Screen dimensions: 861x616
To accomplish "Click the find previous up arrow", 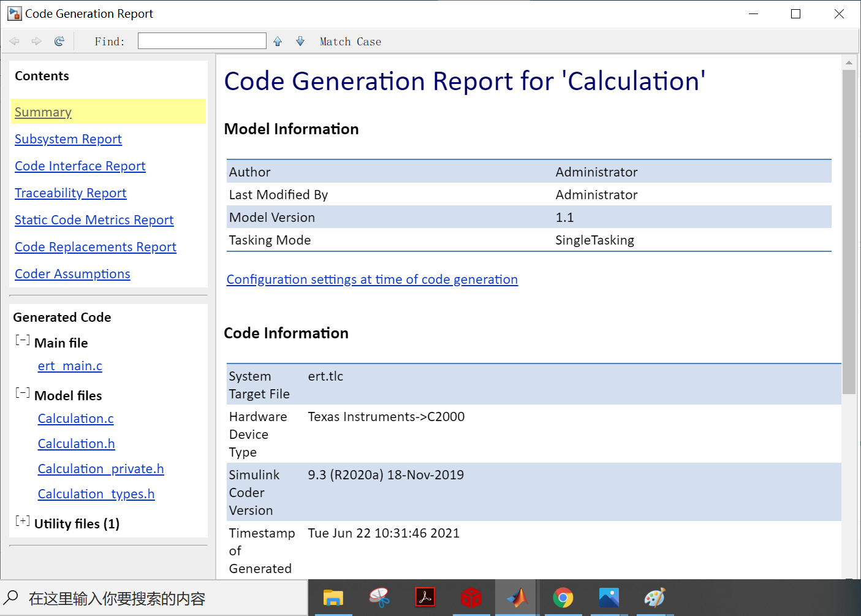I will (278, 41).
